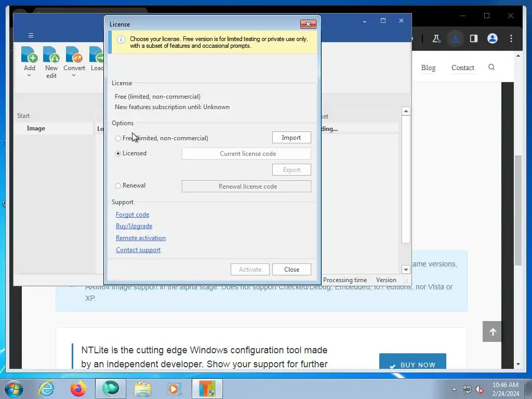Open the media player taskbar icon
The width and height of the screenshot is (532, 399).
[x=175, y=389]
